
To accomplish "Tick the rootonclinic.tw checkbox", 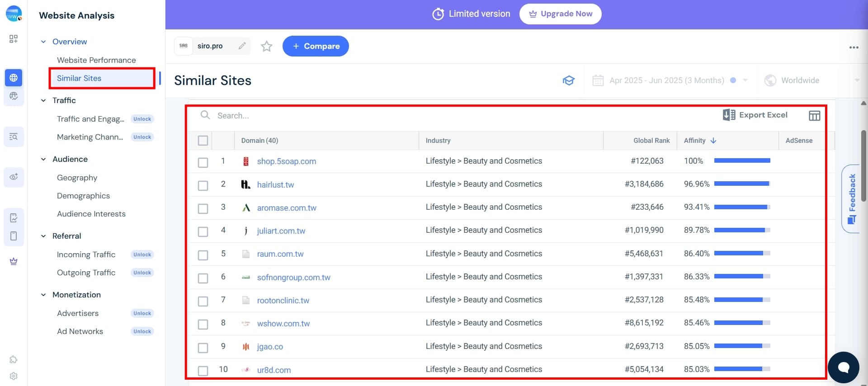I will coord(203,301).
